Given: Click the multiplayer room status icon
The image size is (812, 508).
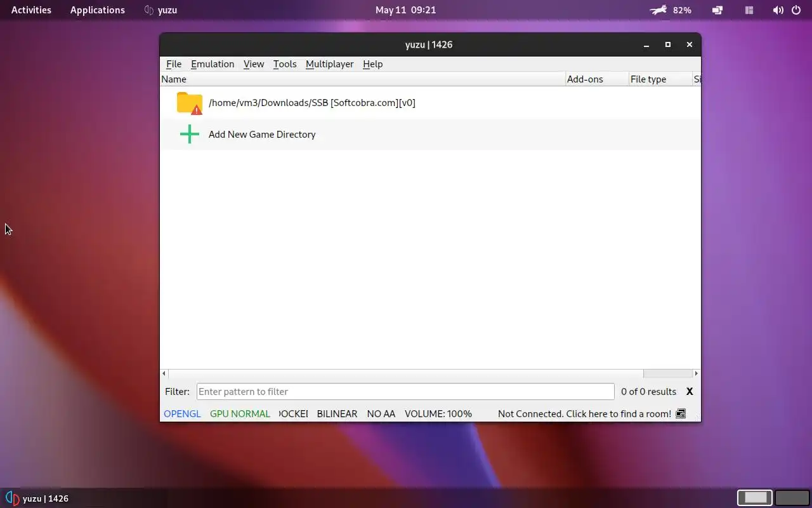Looking at the screenshot, I should tap(681, 413).
